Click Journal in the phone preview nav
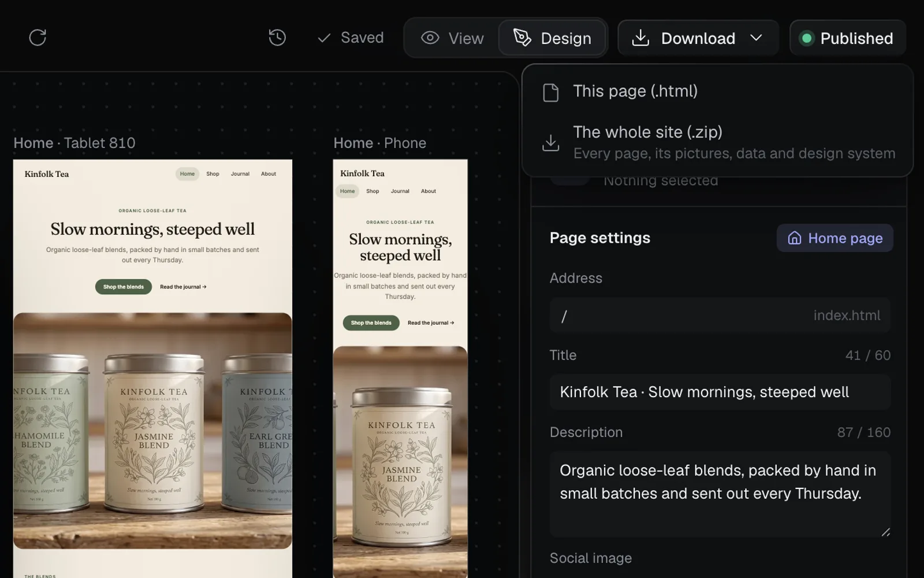 tap(400, 191)
